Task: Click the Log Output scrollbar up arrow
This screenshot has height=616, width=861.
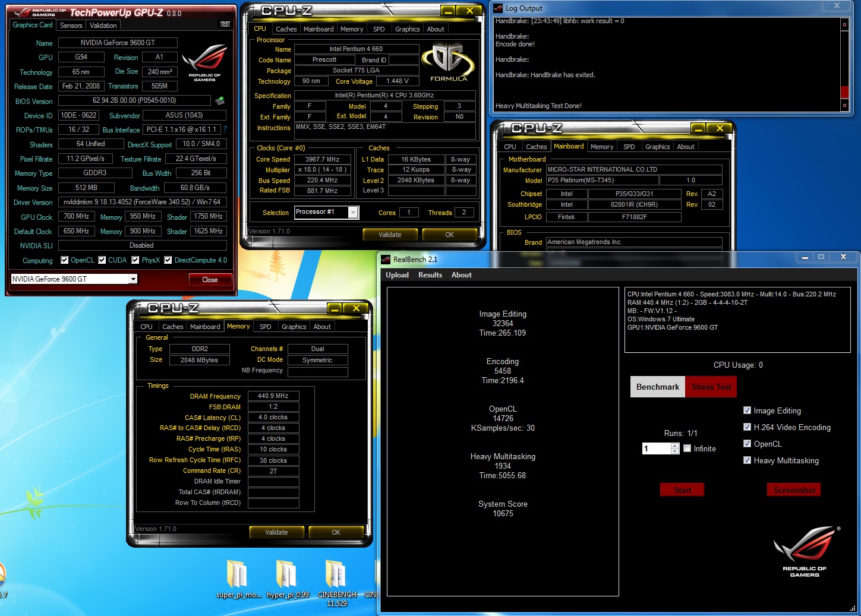Action: coord(844,24)
